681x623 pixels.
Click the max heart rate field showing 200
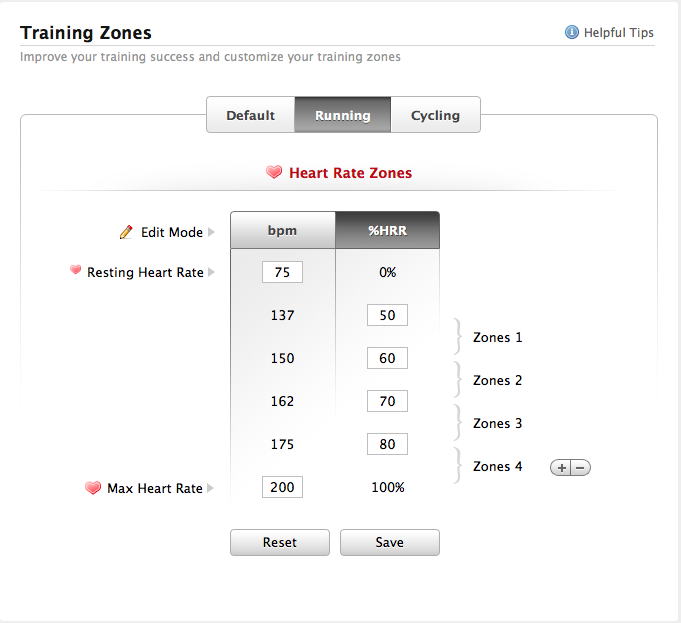coord(282,487)
